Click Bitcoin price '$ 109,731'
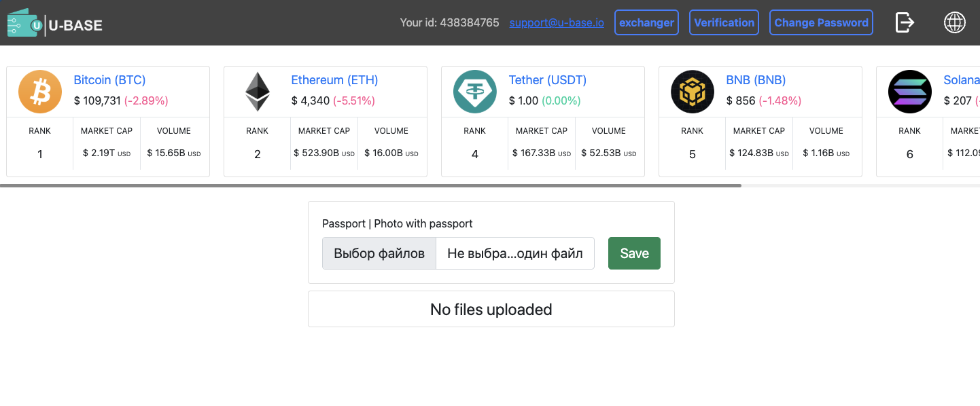Screen dimensions: 980x406 [x=97, y=100]
